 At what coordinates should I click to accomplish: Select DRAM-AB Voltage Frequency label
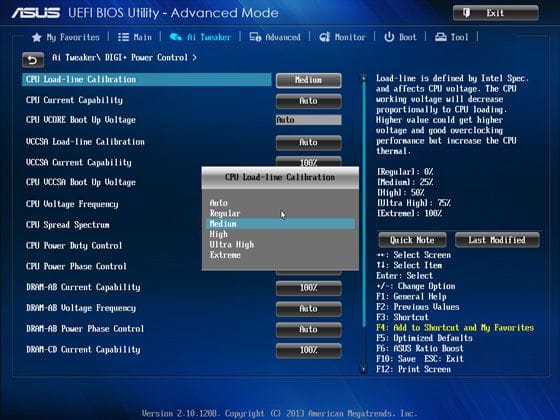coord(81,308)
